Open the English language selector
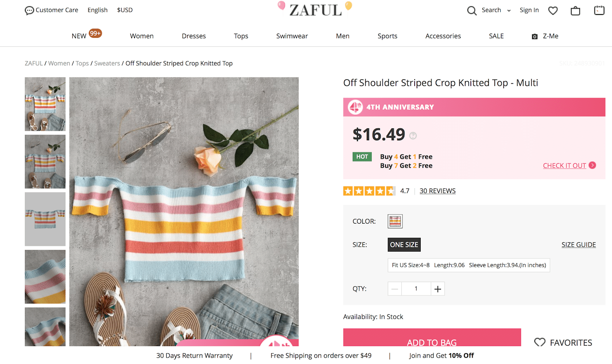Screen dimensions: 612x364 click(98, 10)
